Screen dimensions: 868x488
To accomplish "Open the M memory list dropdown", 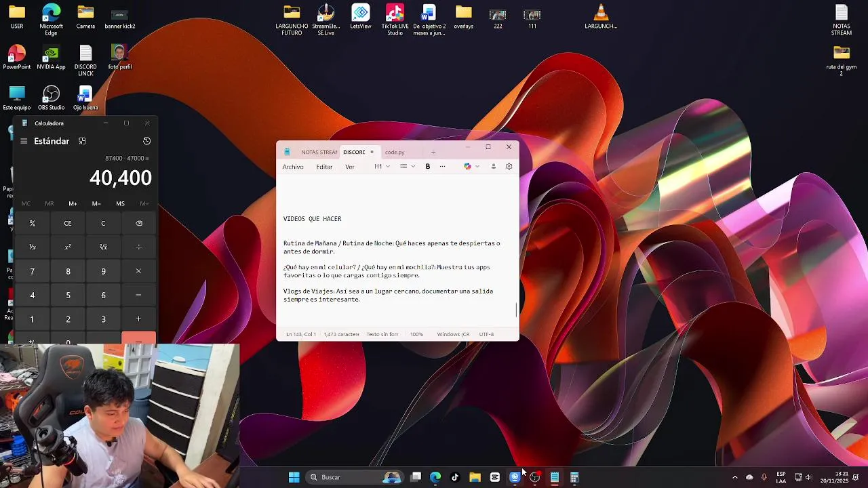I will pyautogui.click(x=144, y=203).
